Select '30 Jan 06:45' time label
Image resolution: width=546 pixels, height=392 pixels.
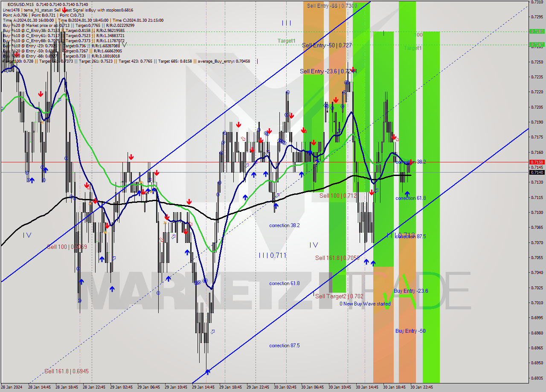coord(313,387)
